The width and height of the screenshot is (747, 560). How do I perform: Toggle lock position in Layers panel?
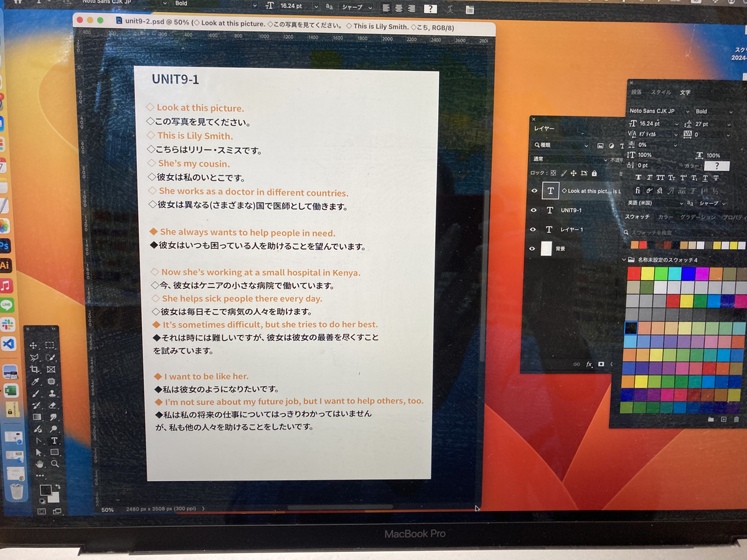coord(573,173)
